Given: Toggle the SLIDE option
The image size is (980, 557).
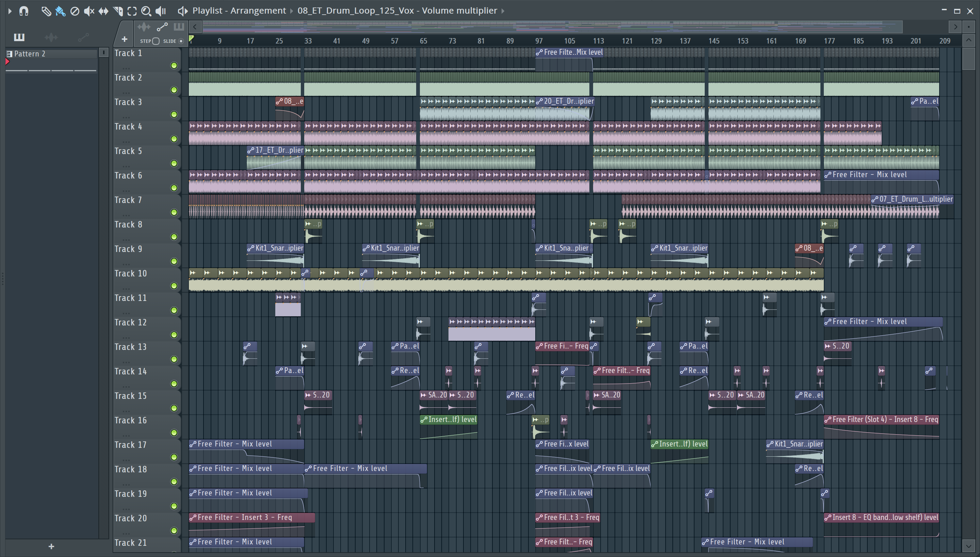Looking at the screenshot, I should 181,41.
